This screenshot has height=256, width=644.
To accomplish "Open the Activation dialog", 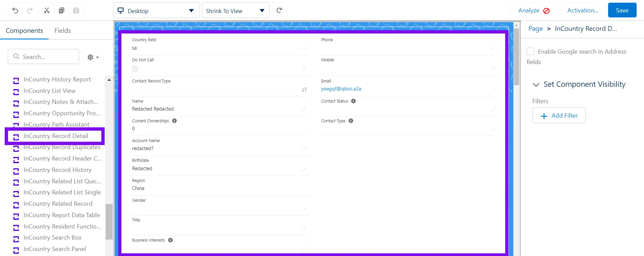I will point(583,10).
